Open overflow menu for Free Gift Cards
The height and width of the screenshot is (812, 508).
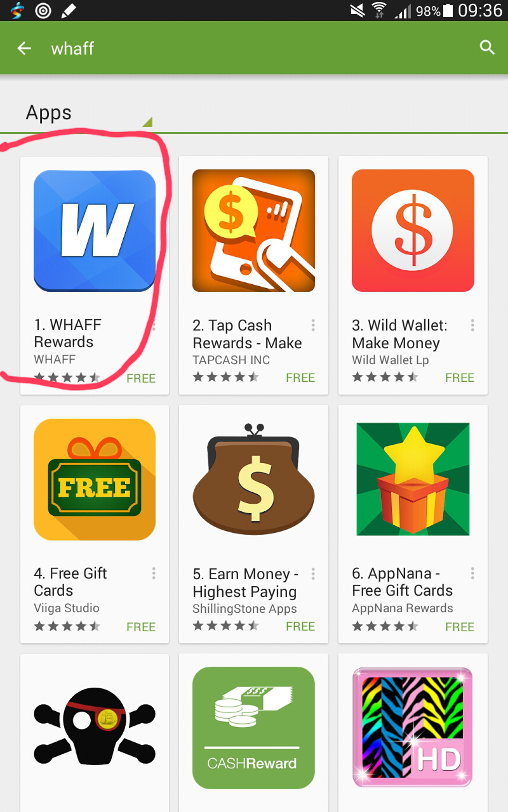[x=154, y=573]
